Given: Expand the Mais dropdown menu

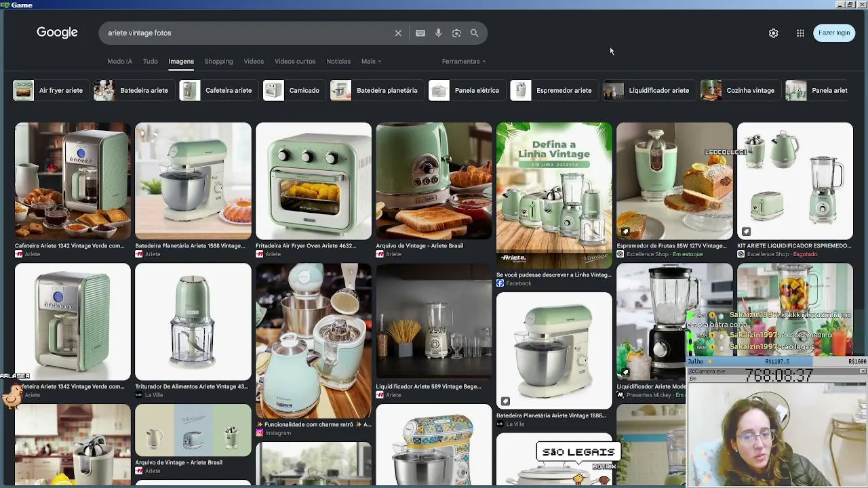Looking at the screenshot, I should click(x=371, y=62).
